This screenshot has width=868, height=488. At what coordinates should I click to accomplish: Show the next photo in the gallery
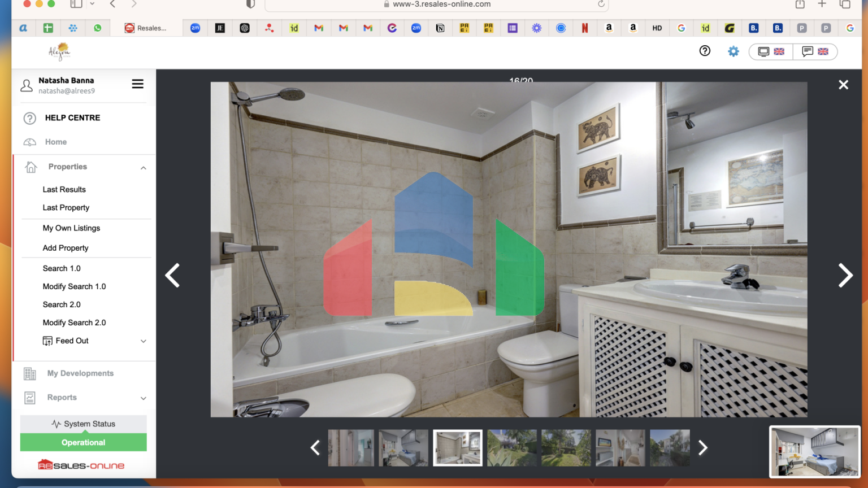pos(845,276)
